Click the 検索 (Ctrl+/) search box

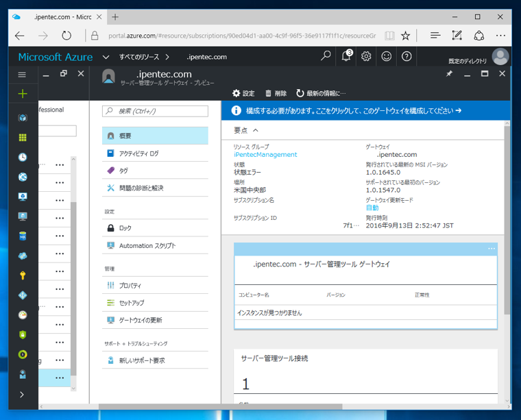pos(155,111)
